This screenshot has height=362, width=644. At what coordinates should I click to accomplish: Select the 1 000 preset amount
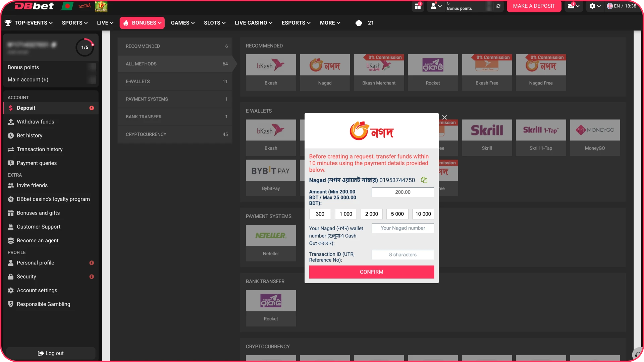coord(345,214)
